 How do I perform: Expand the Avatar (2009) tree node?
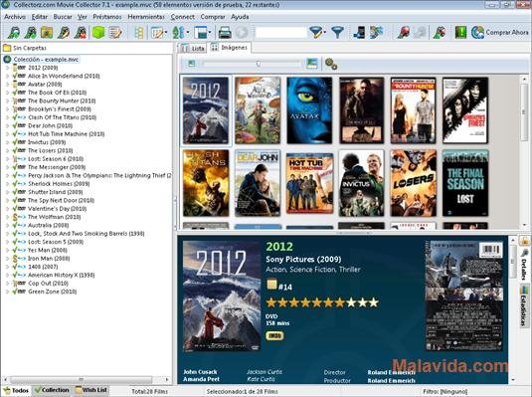8,85
